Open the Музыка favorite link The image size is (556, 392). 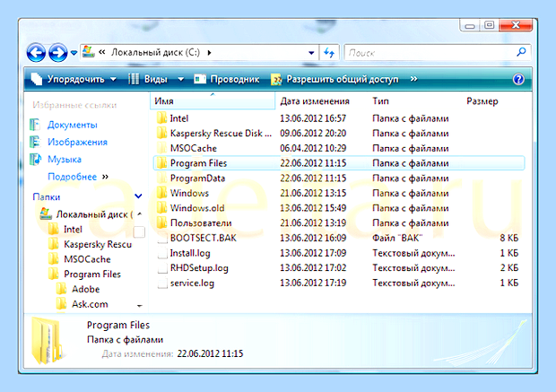tap(65, 160)
